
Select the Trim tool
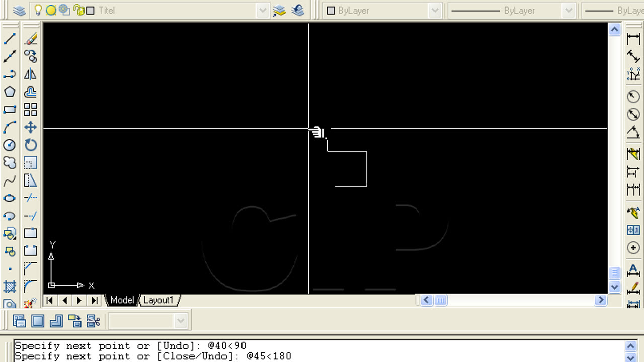(31, 198)
